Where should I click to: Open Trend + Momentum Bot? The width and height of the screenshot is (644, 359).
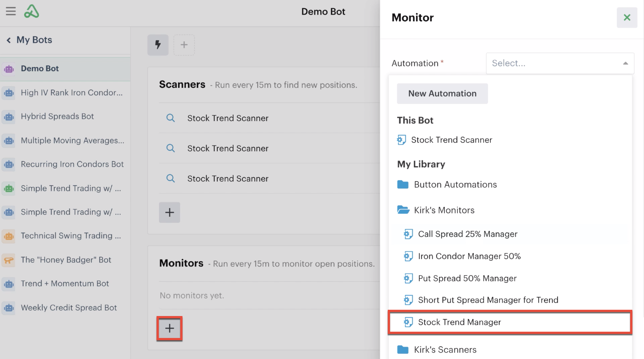(x=65, y=284)
